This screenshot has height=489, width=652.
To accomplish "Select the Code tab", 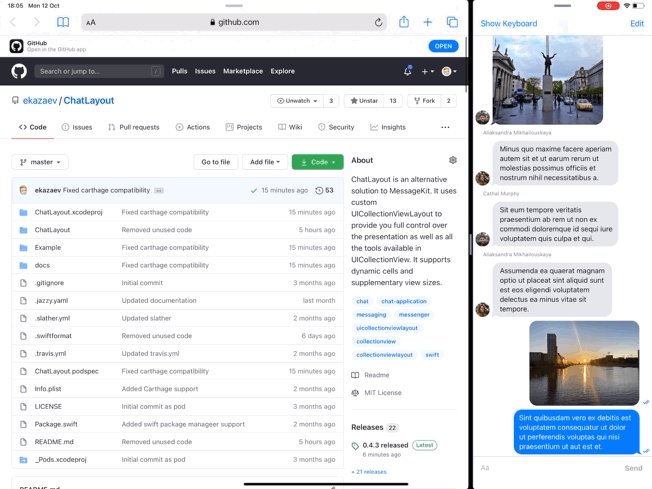I will coord(32,127).
